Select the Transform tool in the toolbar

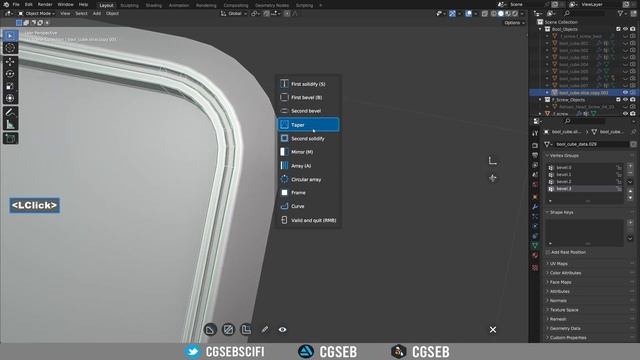point(10,98)
